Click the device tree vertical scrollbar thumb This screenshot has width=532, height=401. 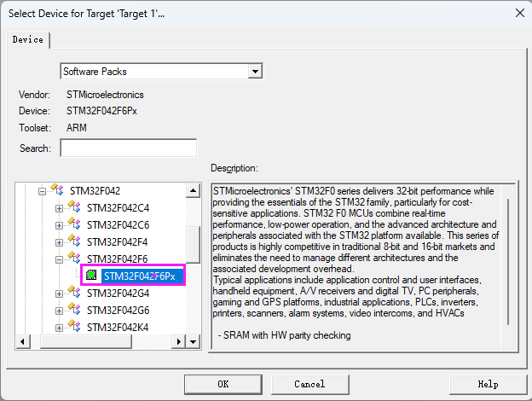(x=193, y=245)
